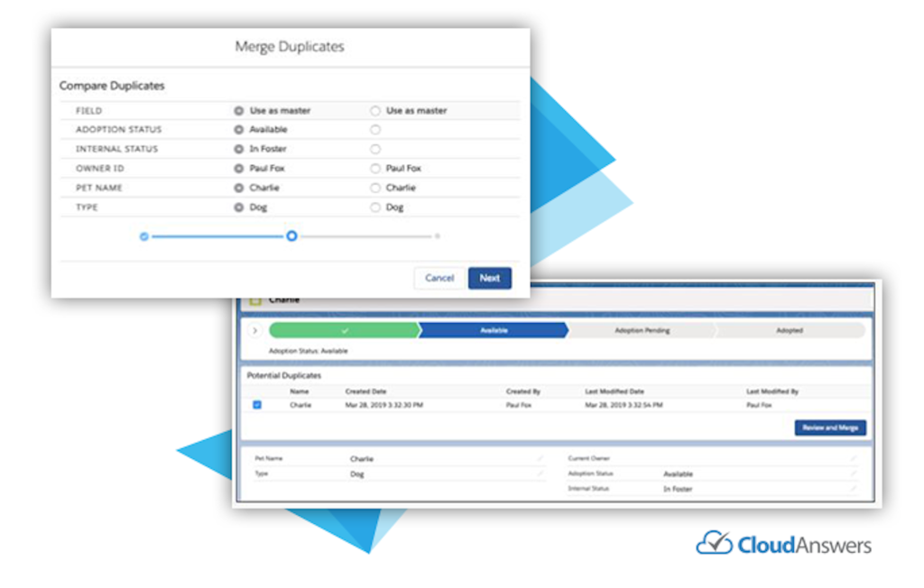Select the empty second Internal Status option

click(x=375, y=149)
